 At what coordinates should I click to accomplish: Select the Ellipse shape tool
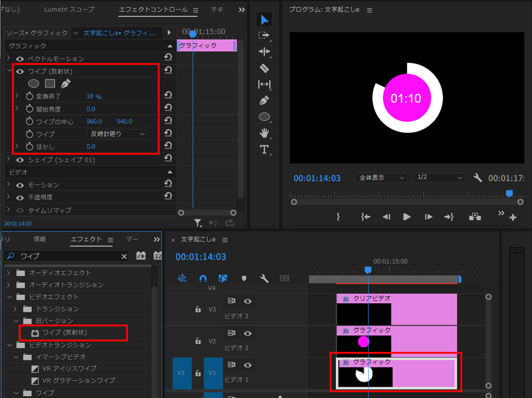pyautogui.click(x=264, y=117)
